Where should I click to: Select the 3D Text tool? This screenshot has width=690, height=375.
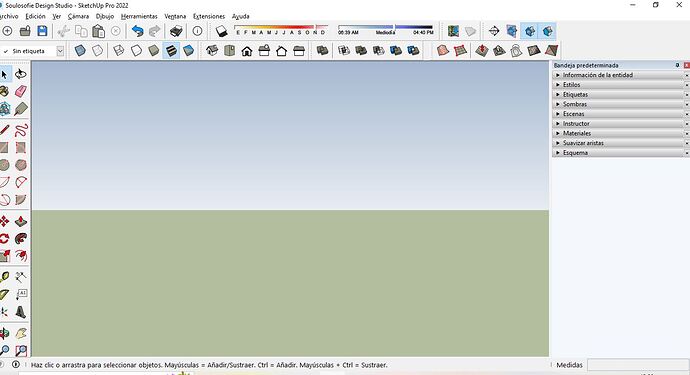pos(20,312)
